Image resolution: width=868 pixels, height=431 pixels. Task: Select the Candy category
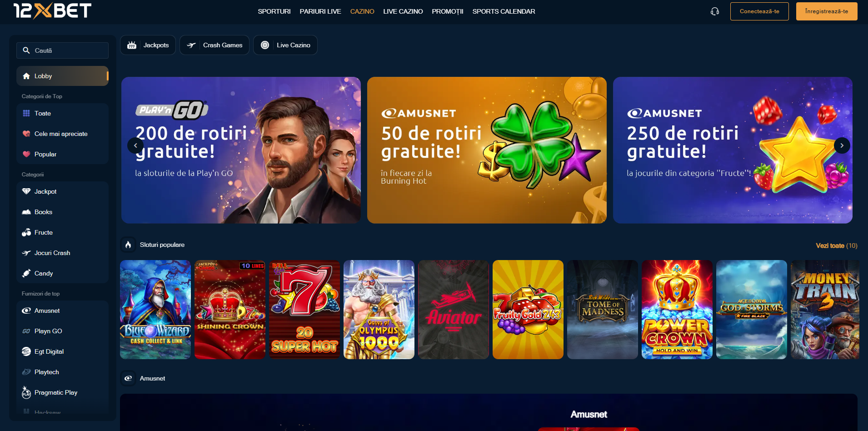coord(62,273)
